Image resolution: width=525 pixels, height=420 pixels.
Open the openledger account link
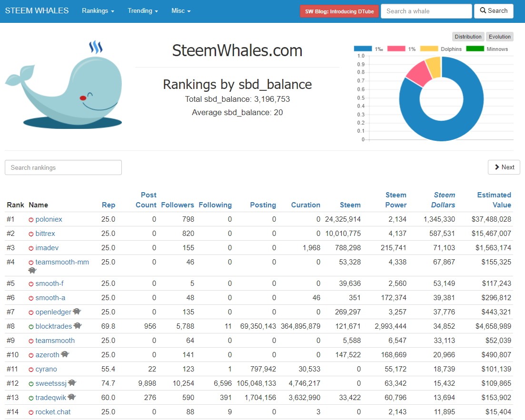pyautogui.click(x=54, y=312)
